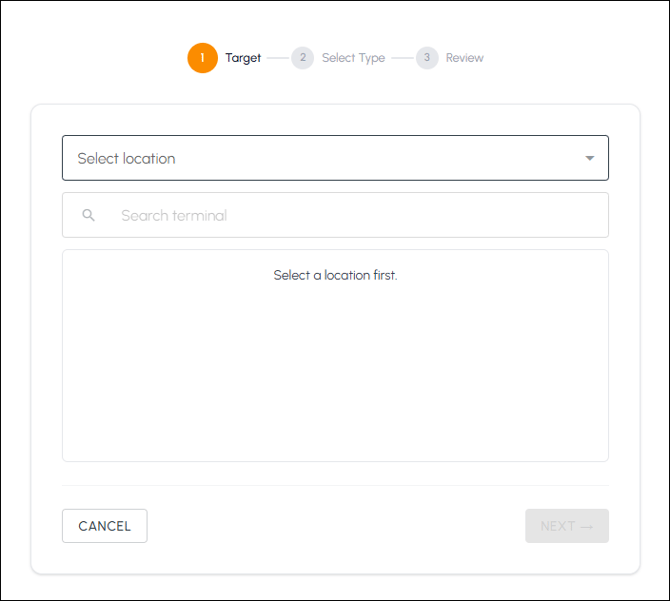Click the empty terminal list panel
This screenshot has height=601, width=670.
coord(335,355)
